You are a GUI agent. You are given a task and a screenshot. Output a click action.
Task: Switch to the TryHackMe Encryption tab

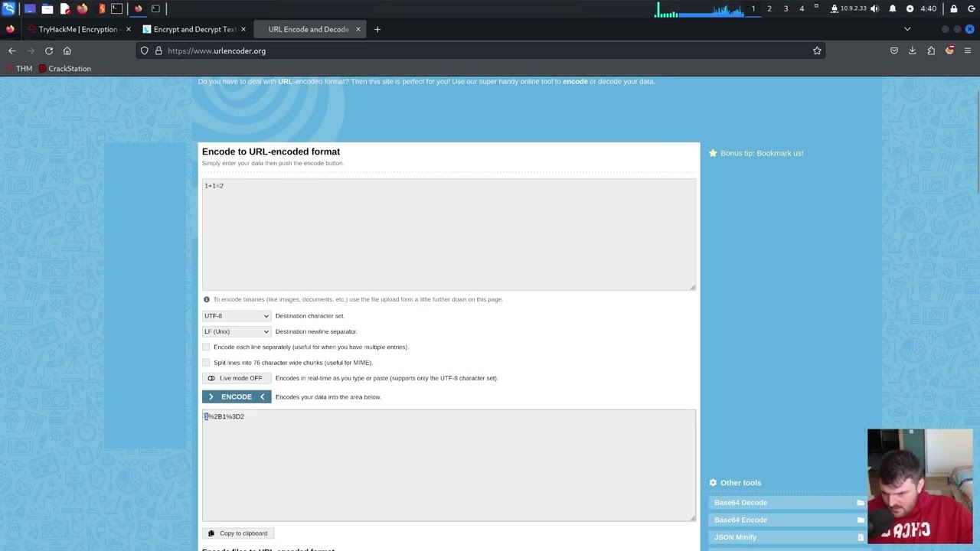(x=78, y=29)
